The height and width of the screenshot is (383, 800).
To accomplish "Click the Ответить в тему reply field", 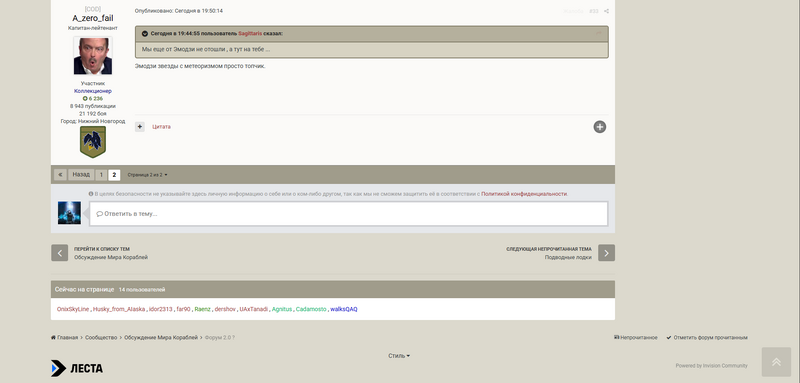I will 348,214.
